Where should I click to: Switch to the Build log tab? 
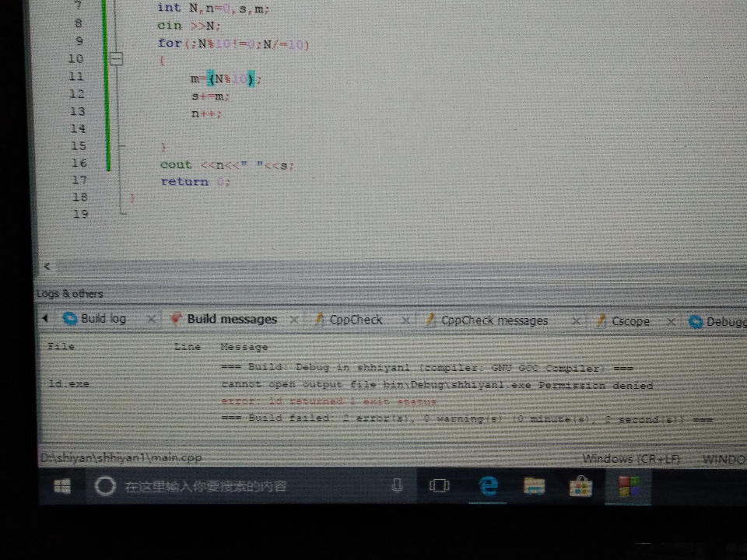95,319
